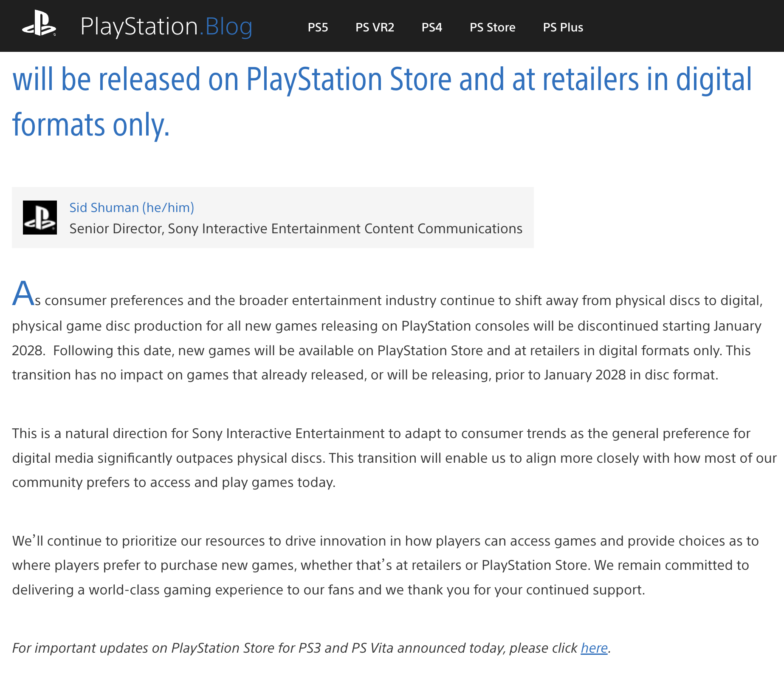The height and width of the screenshot is (679, 784).
Task: Click the 'natural direction' paragraph
Action: [394, 458]
